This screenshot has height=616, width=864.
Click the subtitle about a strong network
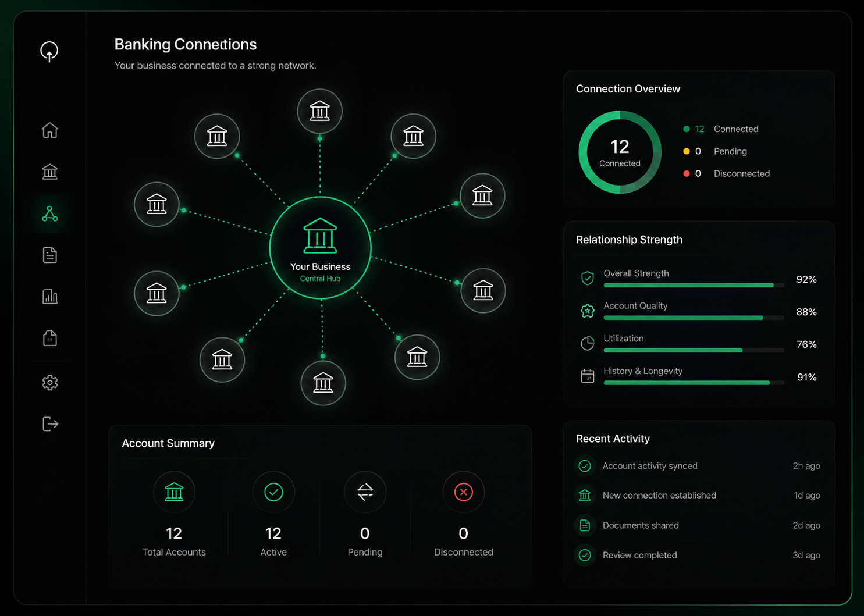pyautogui.click(x=215, y=66)
